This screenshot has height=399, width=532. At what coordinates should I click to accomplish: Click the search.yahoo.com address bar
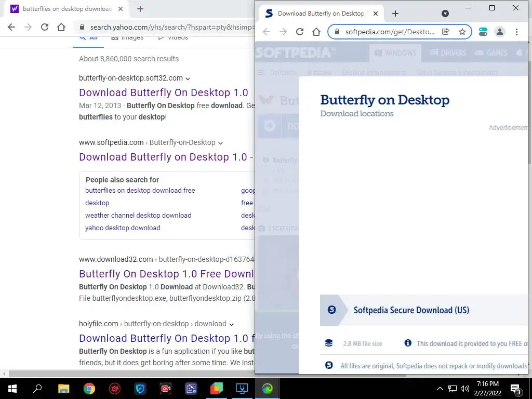[x=170, y=27]
